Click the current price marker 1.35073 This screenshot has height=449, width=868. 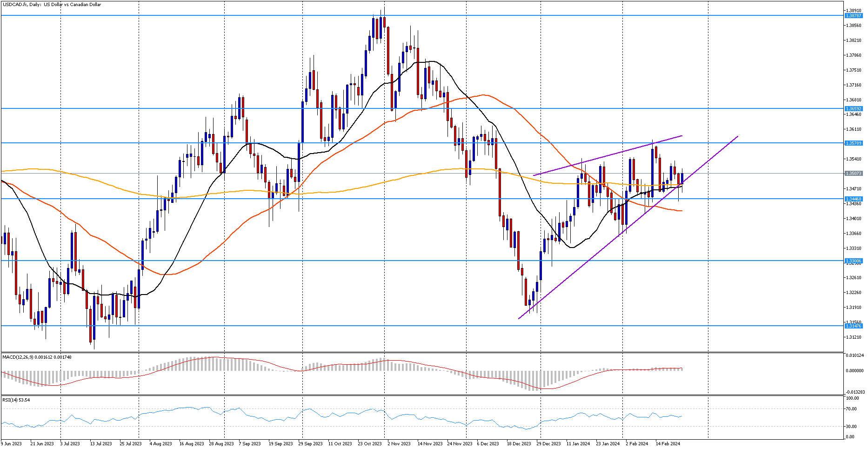(853, 174)
